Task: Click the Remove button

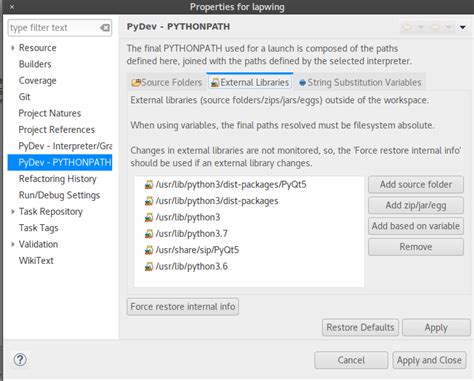Action: [x=416, y=247]
